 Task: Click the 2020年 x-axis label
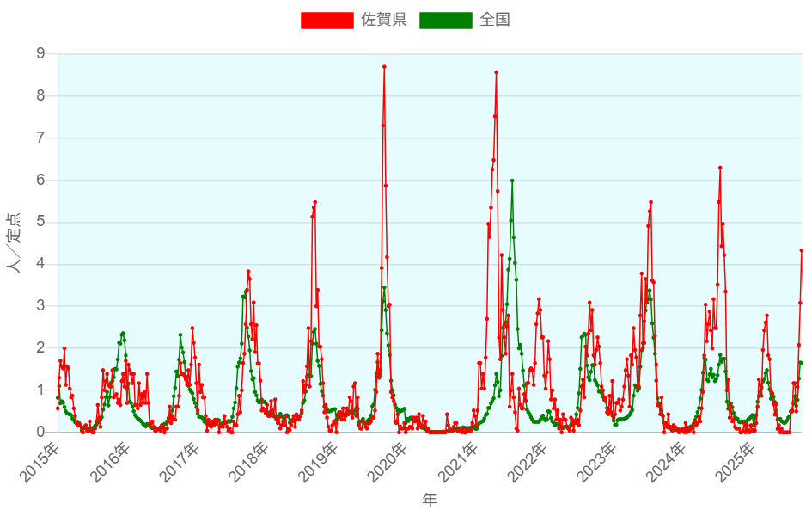click(x=390, y=462)
